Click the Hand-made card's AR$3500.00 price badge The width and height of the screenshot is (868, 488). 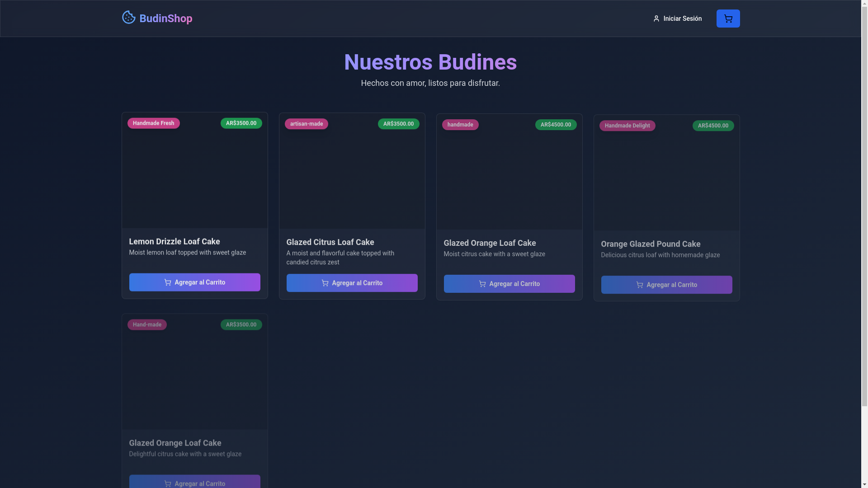pyautogui.click(x=241, y=325)
